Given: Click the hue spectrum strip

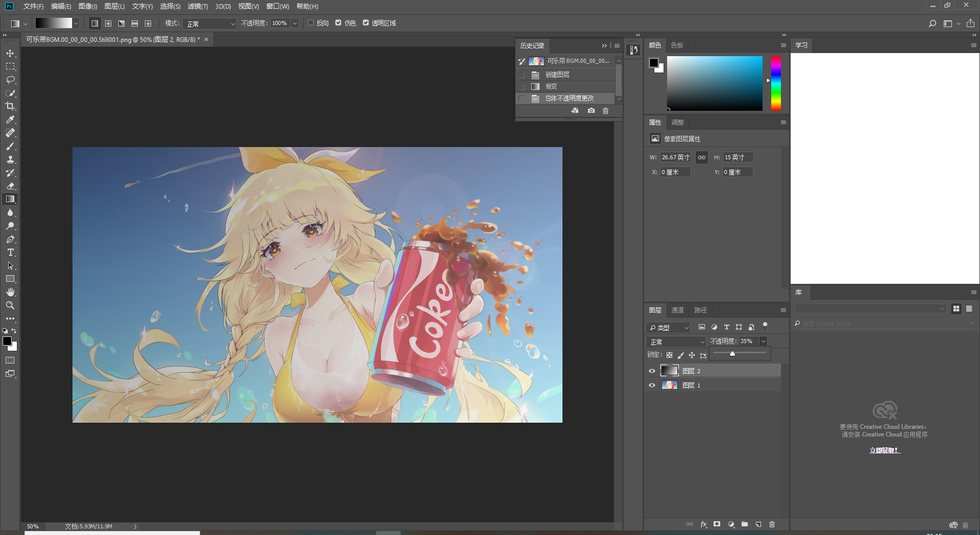Looking at the screenshot, I should tap(776, 83).
